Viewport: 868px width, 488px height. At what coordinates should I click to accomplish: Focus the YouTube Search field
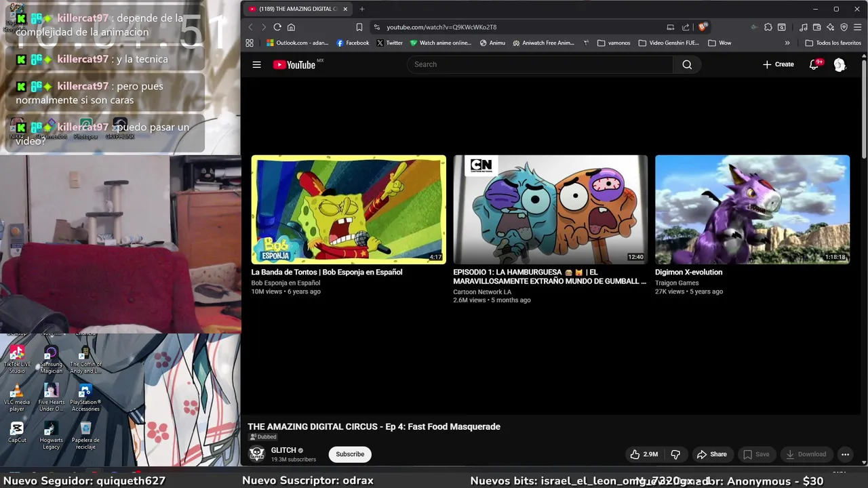pyautogui.click(x=540, y=64)
